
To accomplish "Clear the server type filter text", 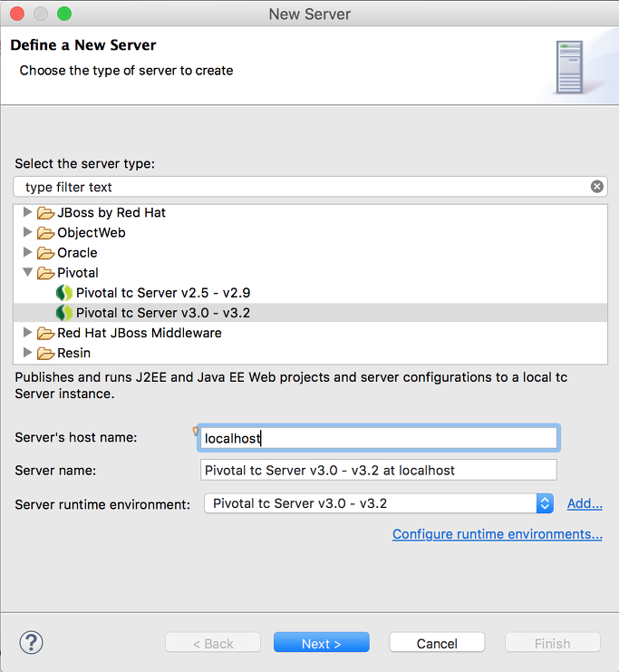I will (x=596, y=187).
